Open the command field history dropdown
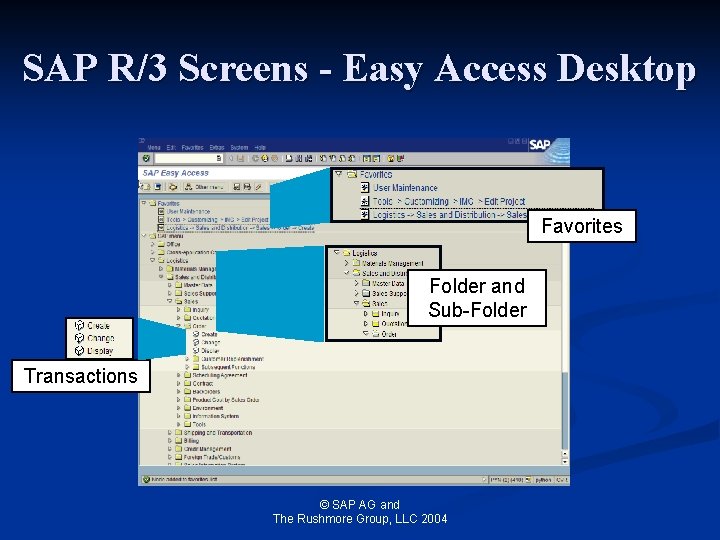 pyautogui.click(x=219, y=159)
